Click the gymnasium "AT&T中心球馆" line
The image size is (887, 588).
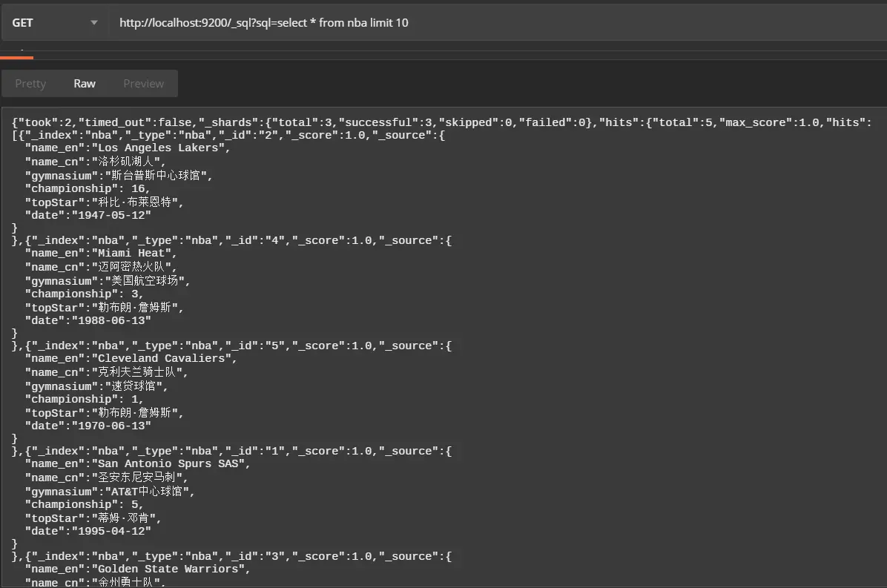click(110, 492)
